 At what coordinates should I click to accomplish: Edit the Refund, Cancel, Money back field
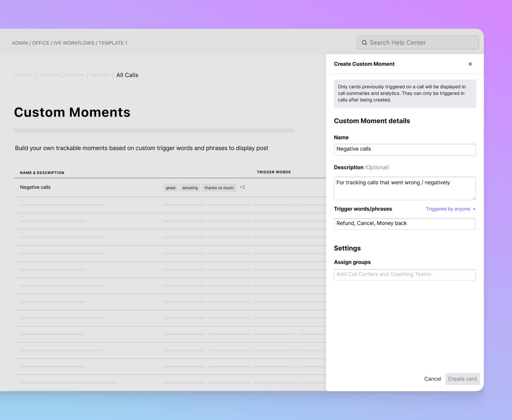tap(405, 224)
